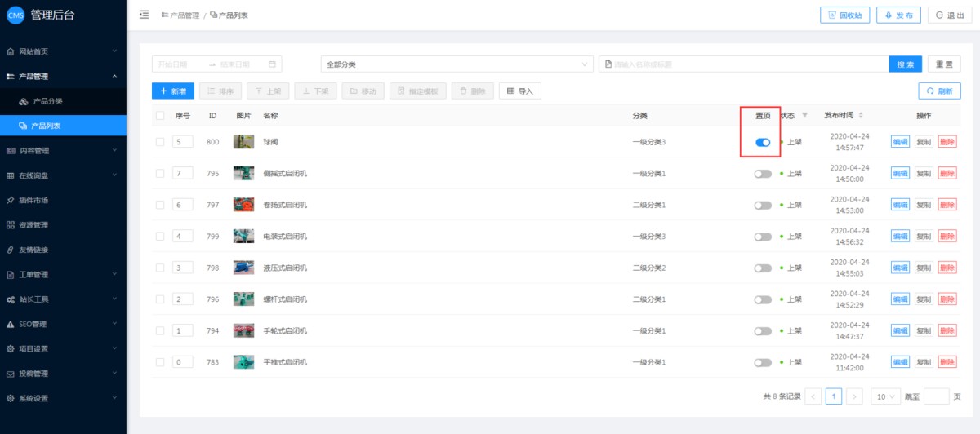Click the status column filter icon

coord(805,116)
